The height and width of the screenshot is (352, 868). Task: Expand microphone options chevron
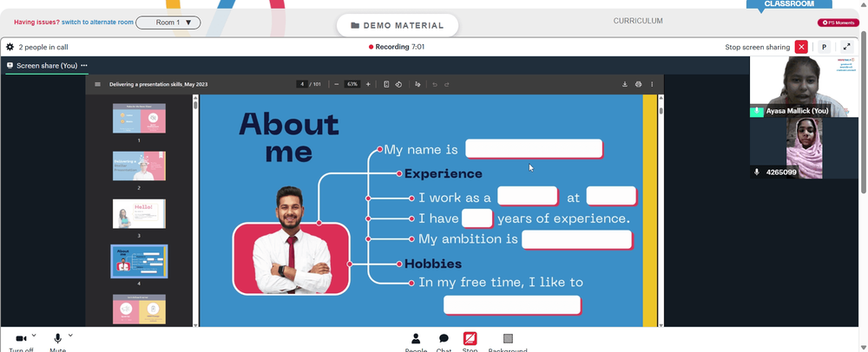coord(70,336)
